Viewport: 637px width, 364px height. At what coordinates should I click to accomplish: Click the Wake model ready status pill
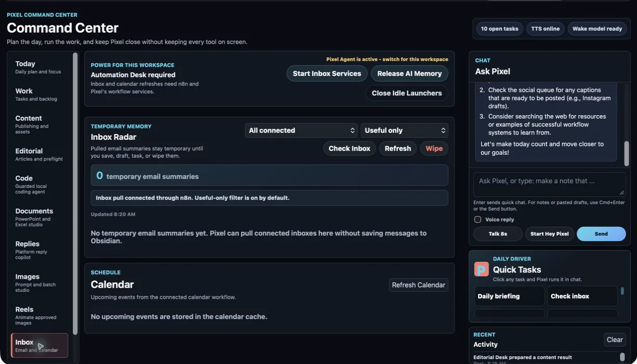tap(597, 29)
